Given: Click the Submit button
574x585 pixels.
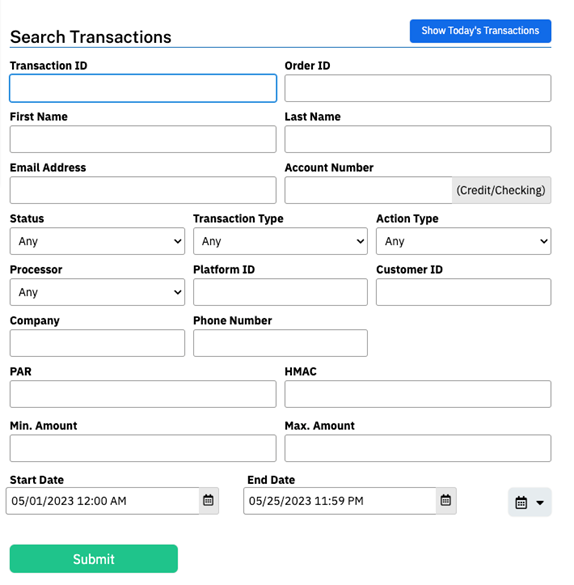Looking at the screenshot, I should tap(94, 559).
